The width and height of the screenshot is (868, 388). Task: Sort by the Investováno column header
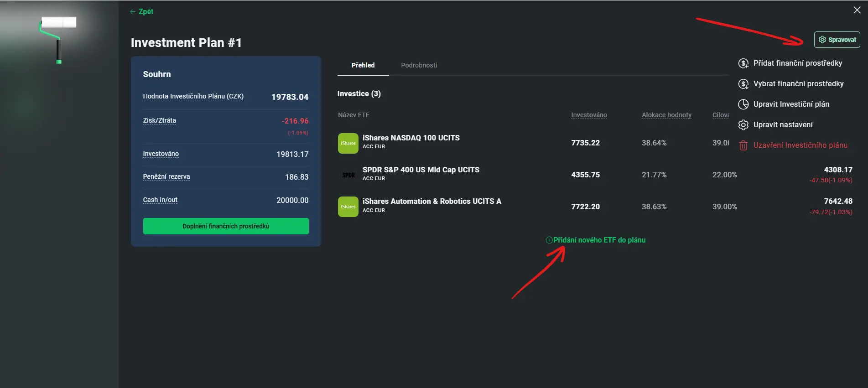point(589,115)
